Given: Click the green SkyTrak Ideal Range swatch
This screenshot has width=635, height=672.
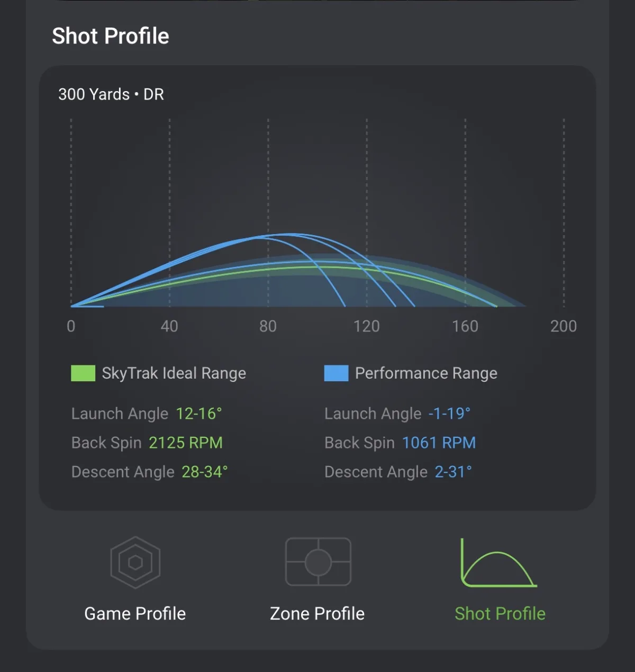Looking at the screenshot, I should [x=83, y=373].
